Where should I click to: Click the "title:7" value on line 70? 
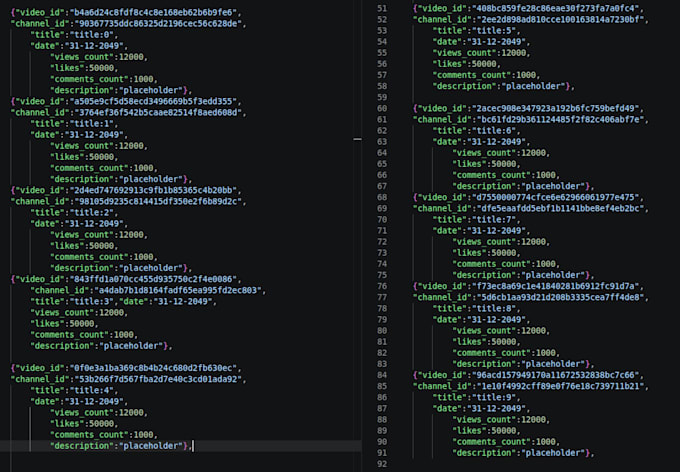tap(495, 220)
